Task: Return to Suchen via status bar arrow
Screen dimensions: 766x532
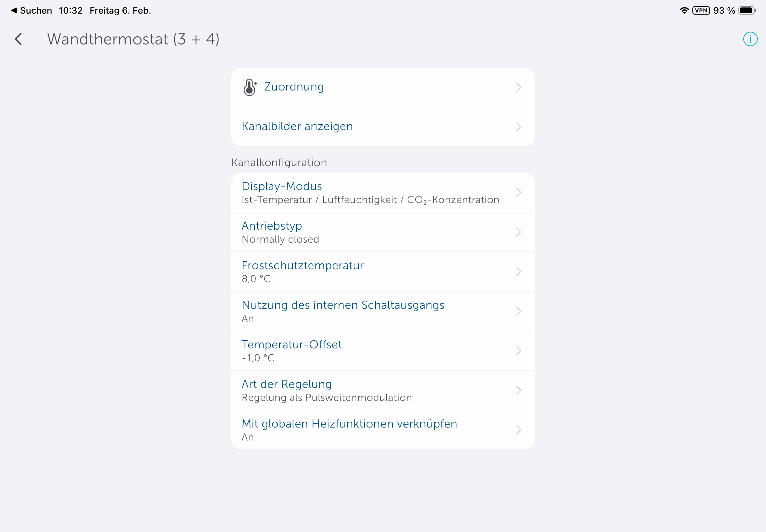Action: pyautogui.click(x=14, y=10)
